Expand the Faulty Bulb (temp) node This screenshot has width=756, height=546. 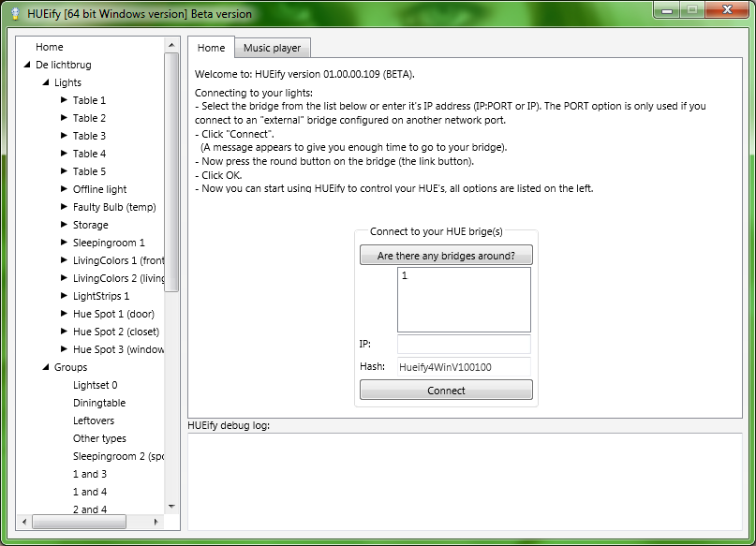pyautogui.click(x=64, y=207)
